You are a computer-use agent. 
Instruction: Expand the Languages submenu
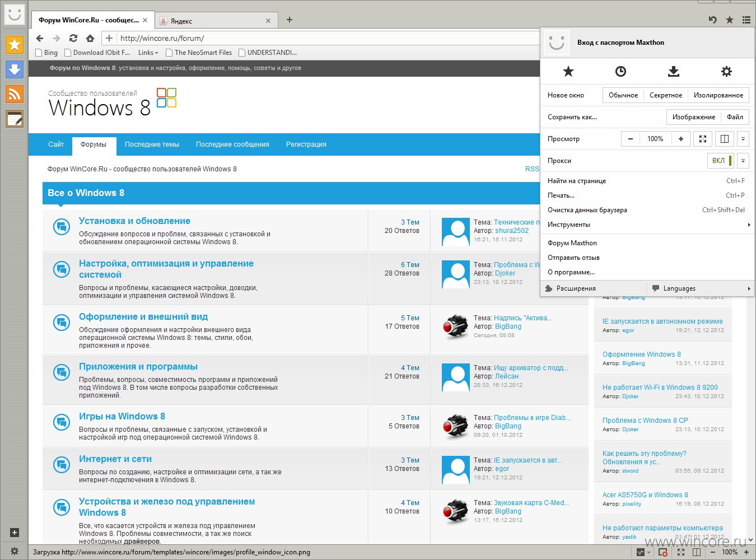pos(701,288)
